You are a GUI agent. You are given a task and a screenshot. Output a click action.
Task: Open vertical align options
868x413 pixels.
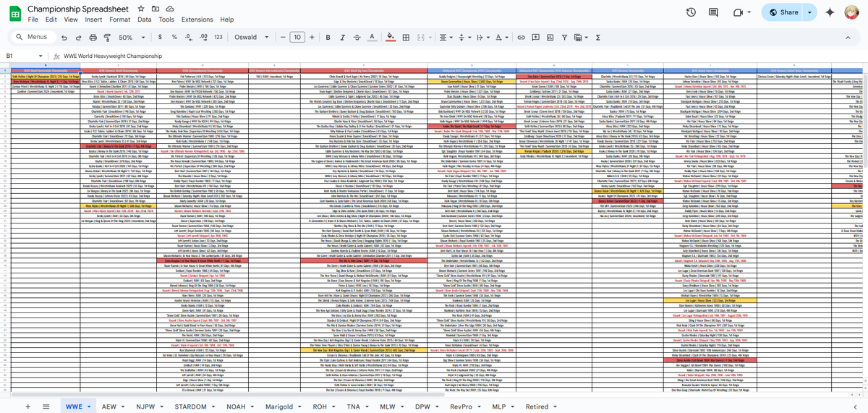[464, 38]
